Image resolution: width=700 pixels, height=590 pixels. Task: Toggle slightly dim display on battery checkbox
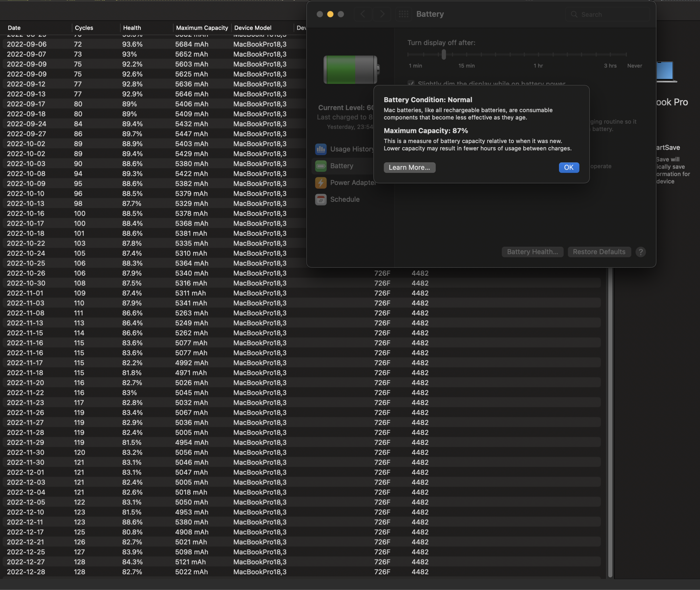point(411,83)
